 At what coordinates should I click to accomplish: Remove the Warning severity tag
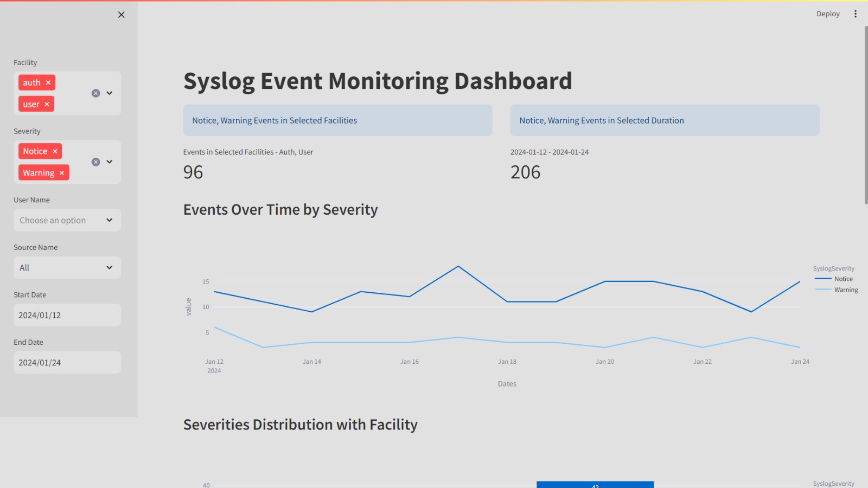(62, 173)
